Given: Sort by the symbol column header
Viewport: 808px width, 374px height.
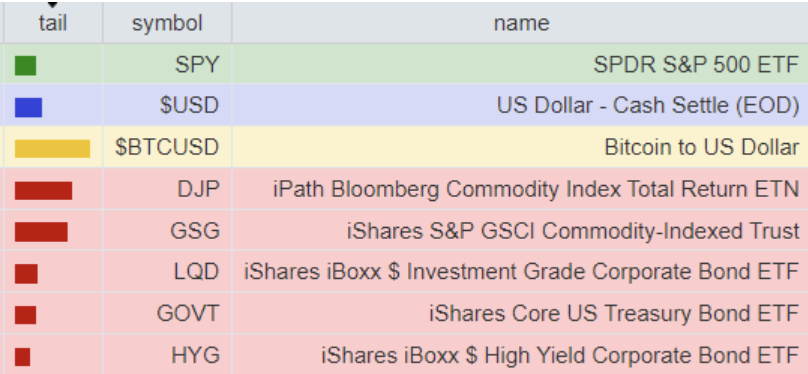Looking at the screenshot, I should point(167,23).
